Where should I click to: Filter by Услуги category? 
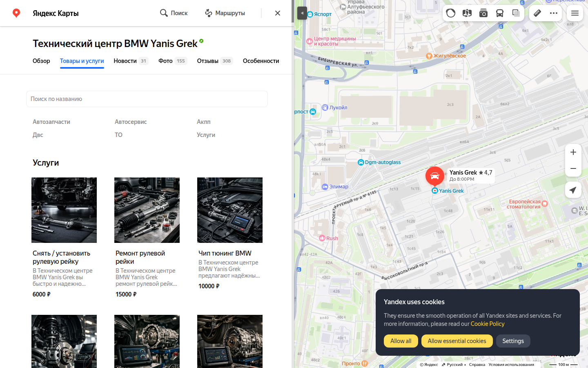pos(206,135)
